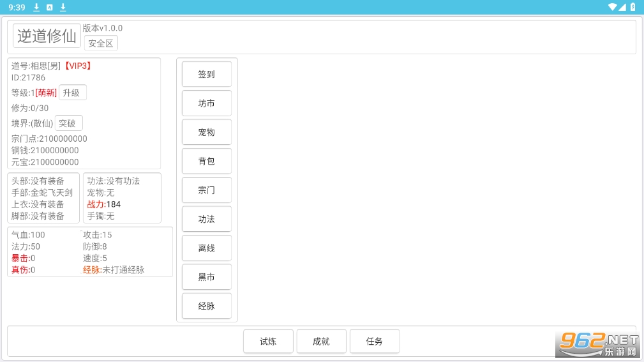The height and width of the screenshot is (362, 644).
Task: Select 脚部:没有装备 line
Action: pos(38,216)
